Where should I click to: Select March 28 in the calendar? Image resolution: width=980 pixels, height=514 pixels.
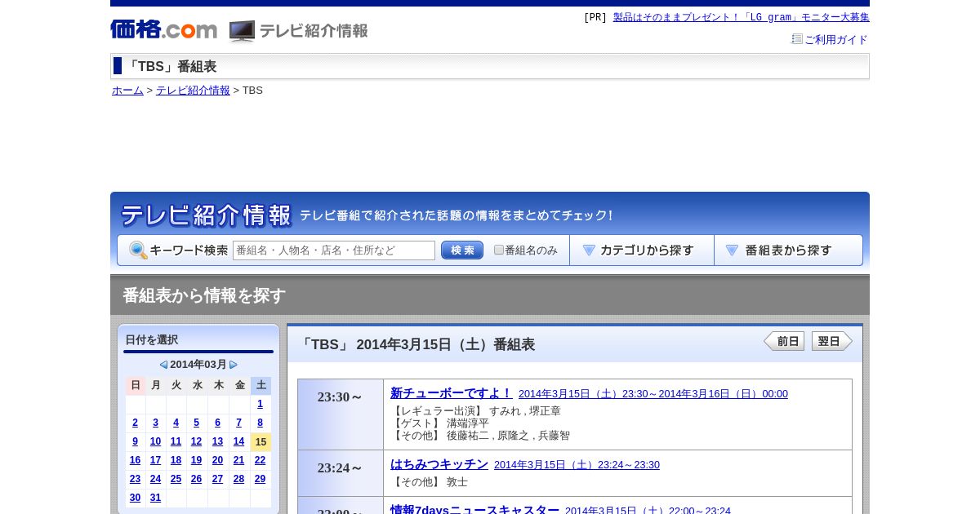point(238,479)
